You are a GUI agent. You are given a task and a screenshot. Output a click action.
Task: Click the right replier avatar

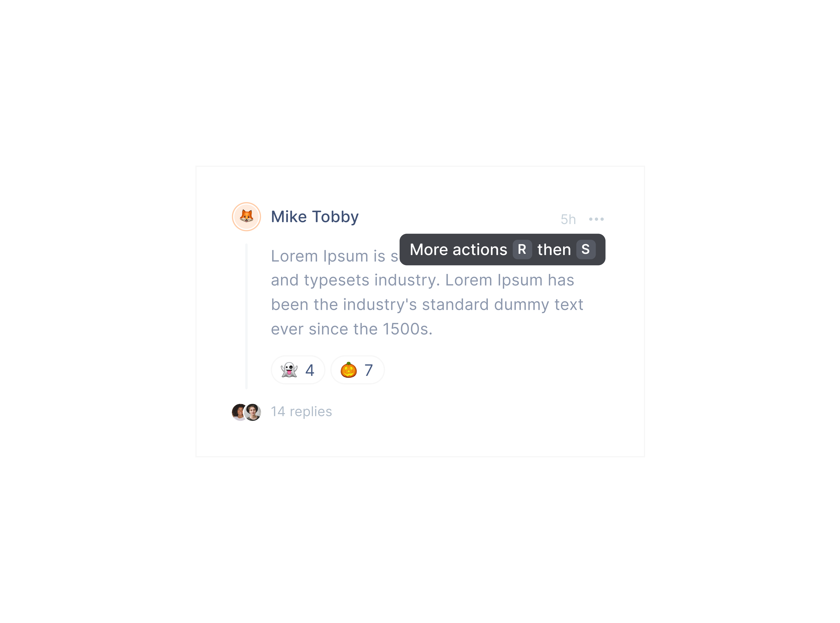tap(253, 412)
